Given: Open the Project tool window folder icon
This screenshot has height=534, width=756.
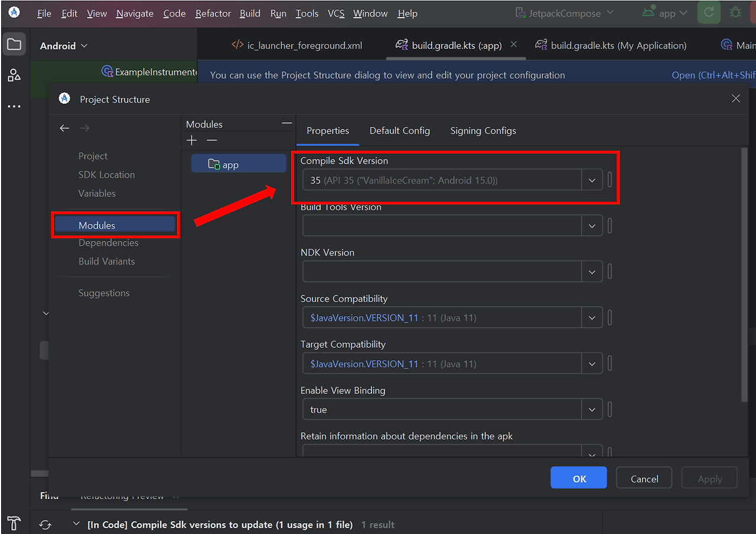Looking at the screenshot, I should click(x=14, y=44).
